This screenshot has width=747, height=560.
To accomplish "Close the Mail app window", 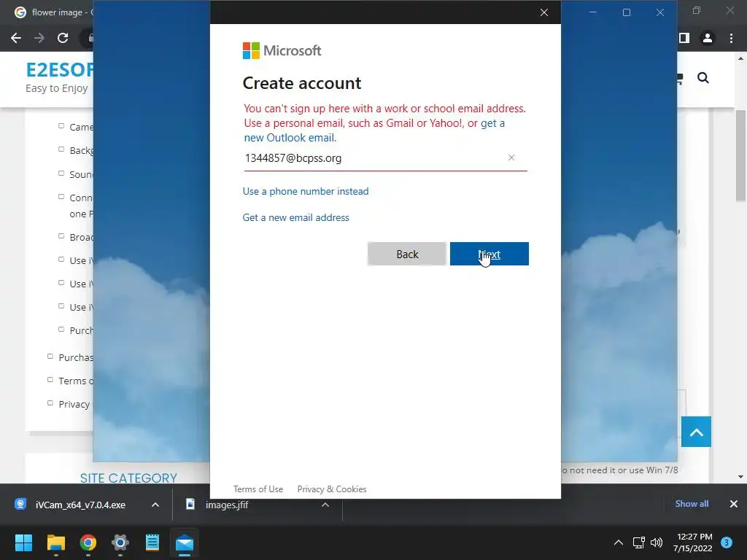I will [x=659, y=12].
